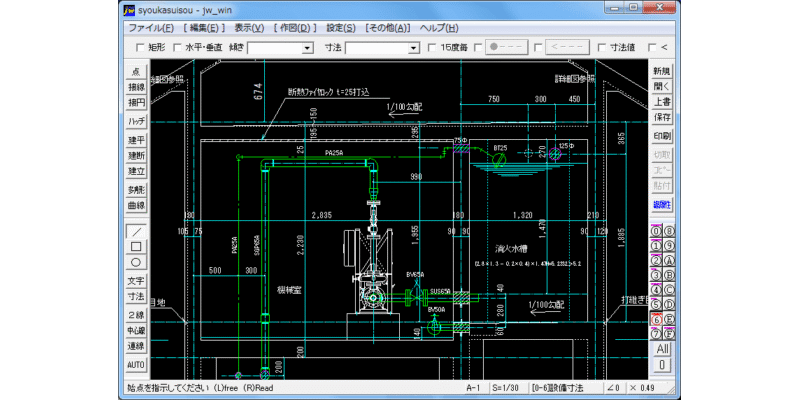Viewport: 800px width, 400px height.
Task: Choose the ハッチ hatch tool
Action: pyautogui.click(x=136, y=121)
